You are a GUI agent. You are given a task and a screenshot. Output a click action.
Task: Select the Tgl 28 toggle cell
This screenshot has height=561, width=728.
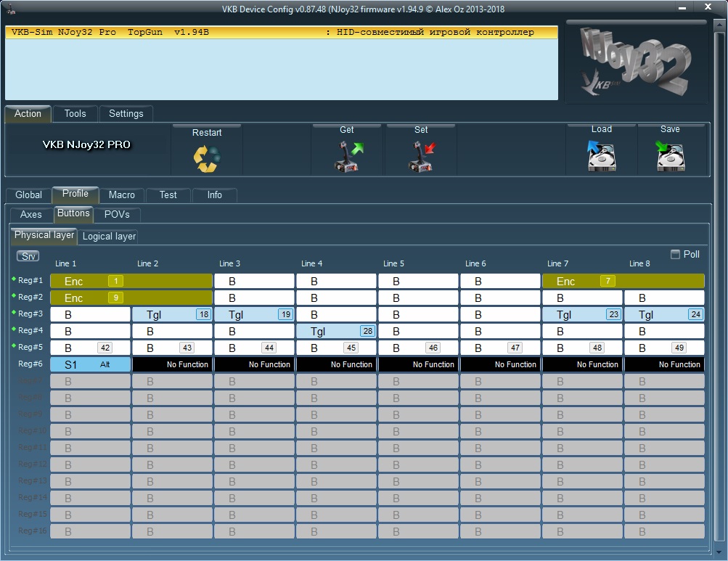(336, 331)
